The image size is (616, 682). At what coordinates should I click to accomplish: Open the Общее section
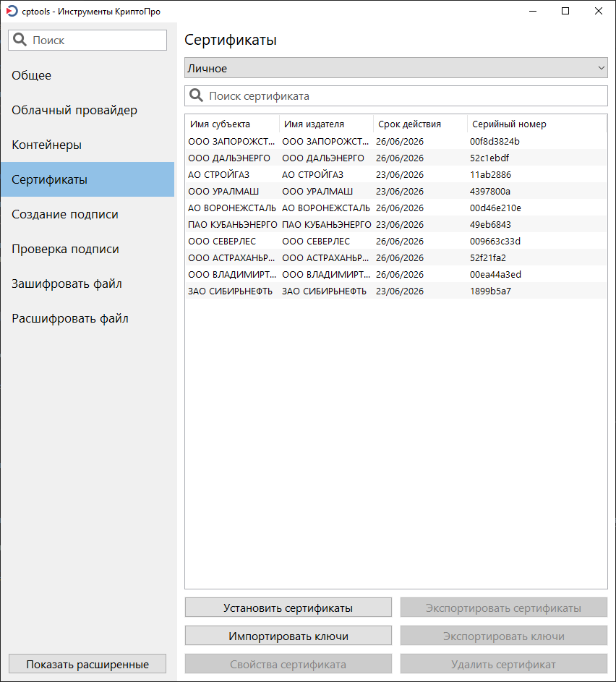[x=32, y=75]
